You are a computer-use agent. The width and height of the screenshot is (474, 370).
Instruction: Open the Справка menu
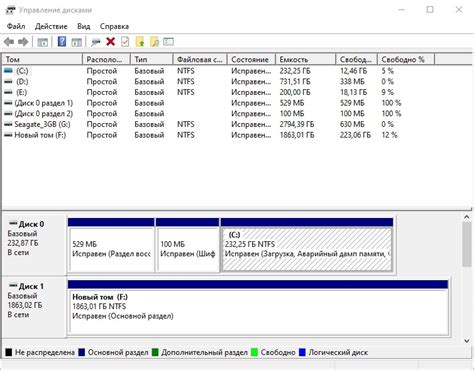114,26
